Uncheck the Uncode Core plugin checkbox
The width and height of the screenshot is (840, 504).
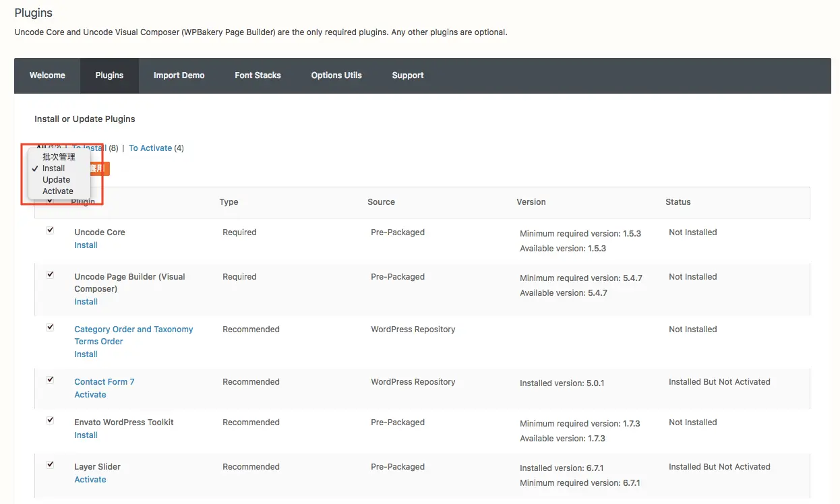[x=50, y=230]
